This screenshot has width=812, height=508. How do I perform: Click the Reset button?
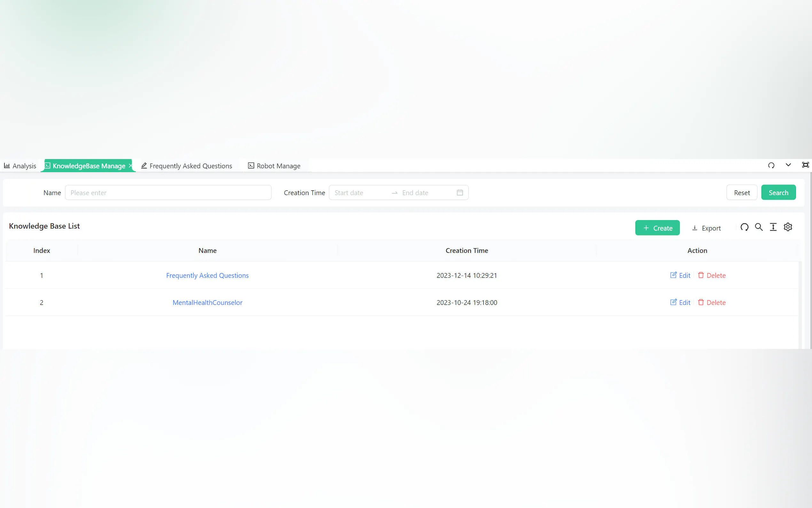tap(741, 193)
